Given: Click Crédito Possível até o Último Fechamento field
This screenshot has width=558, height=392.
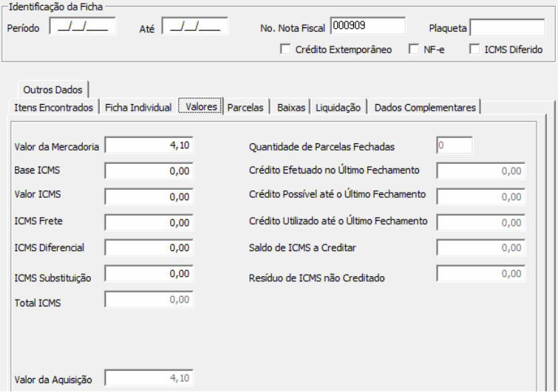Looking at the screenshot, I should (481, 196).
